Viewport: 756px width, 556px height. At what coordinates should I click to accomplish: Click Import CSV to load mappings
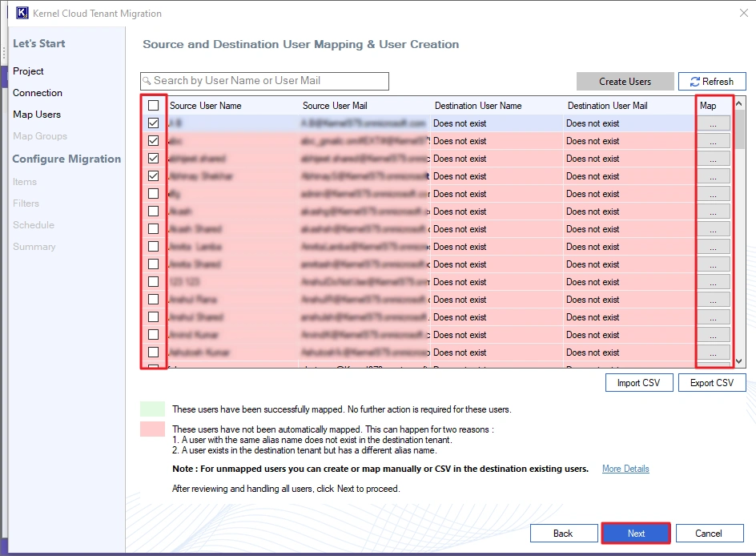[x=638, y=382]
